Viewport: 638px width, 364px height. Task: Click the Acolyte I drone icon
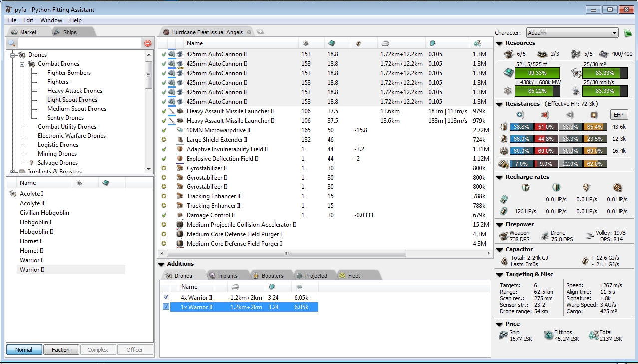(13, 194)
